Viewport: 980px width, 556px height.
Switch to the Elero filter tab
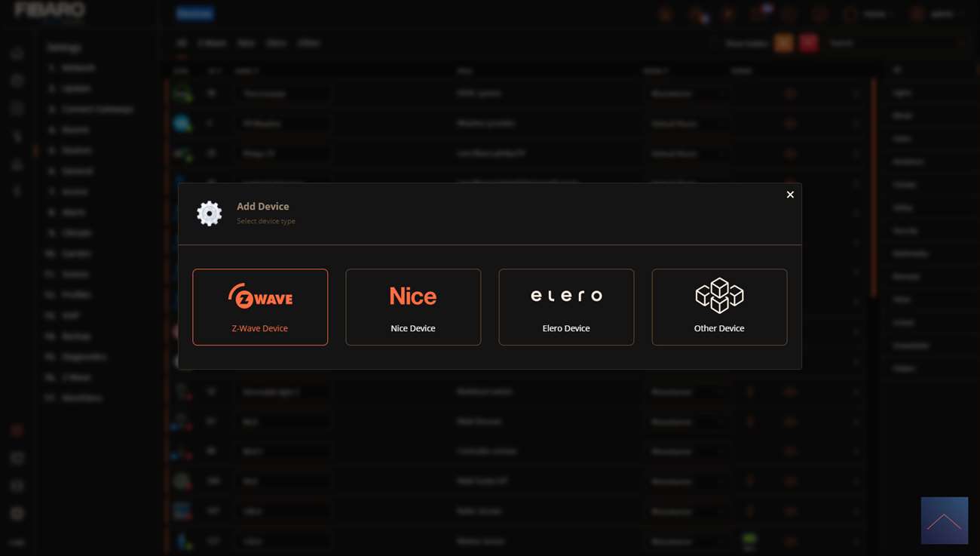[x=276, y=44]
